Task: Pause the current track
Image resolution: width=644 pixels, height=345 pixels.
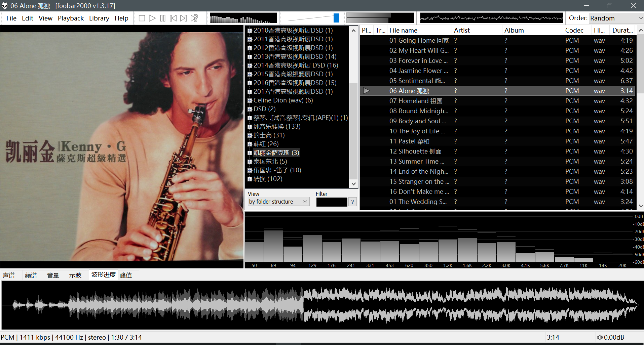Action: (163, 18)
